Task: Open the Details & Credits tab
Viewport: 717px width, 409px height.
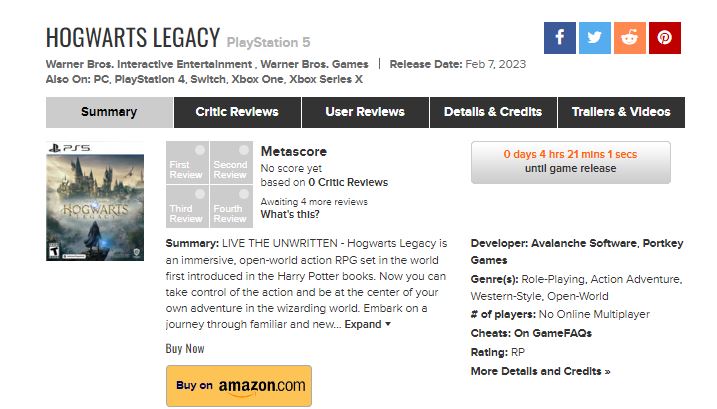Action: pyautogui.click(x=493, y=112)
